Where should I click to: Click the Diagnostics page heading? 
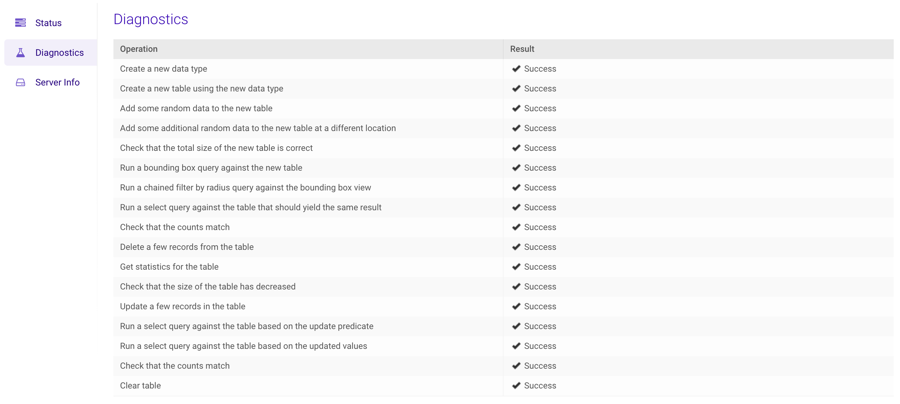point(151,19)
